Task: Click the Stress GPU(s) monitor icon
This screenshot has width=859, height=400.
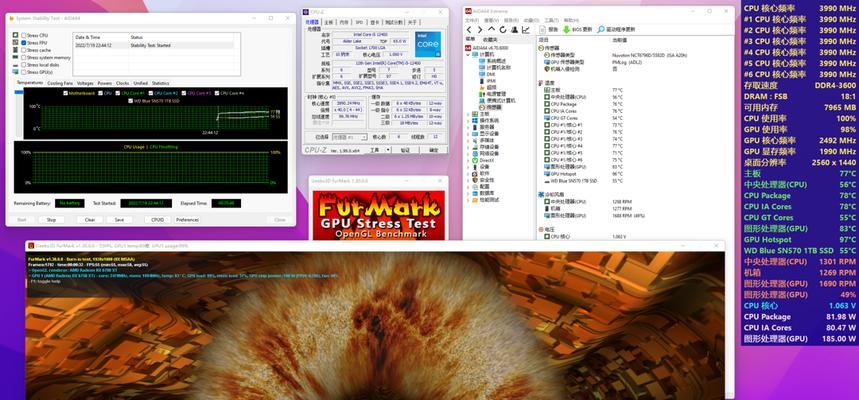Action: click(16, 72)
